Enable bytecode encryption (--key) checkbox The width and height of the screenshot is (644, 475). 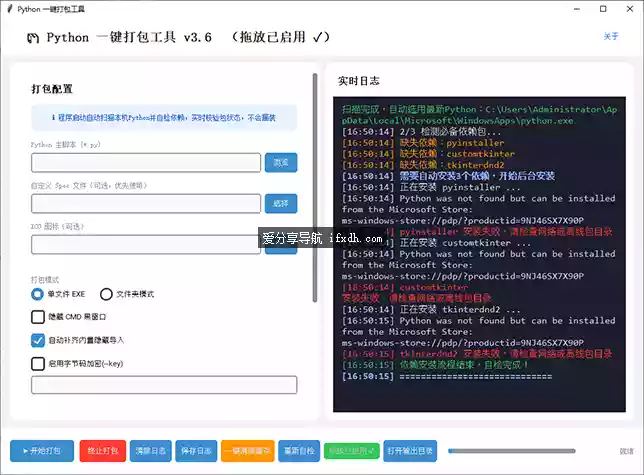[x=38, y=363]
